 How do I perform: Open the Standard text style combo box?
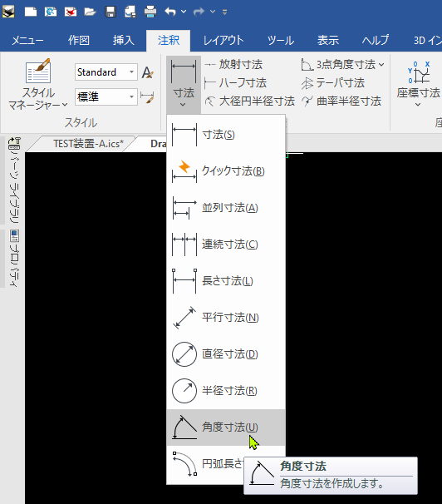point(106,72)
